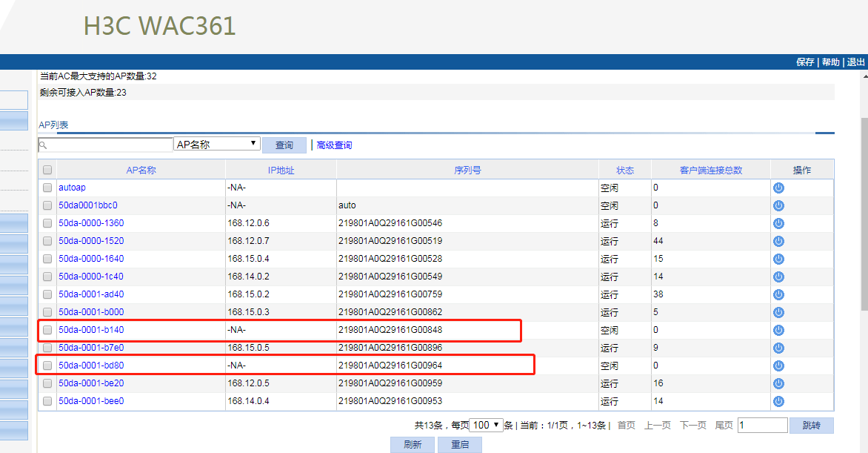
Task: Click IP address 168.15.0.4
Action: click(249, 259)
